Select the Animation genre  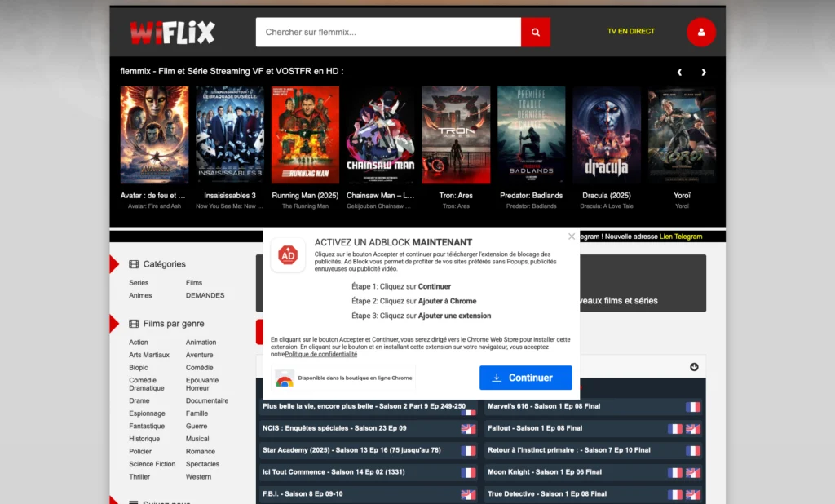[x=201, y=343]
